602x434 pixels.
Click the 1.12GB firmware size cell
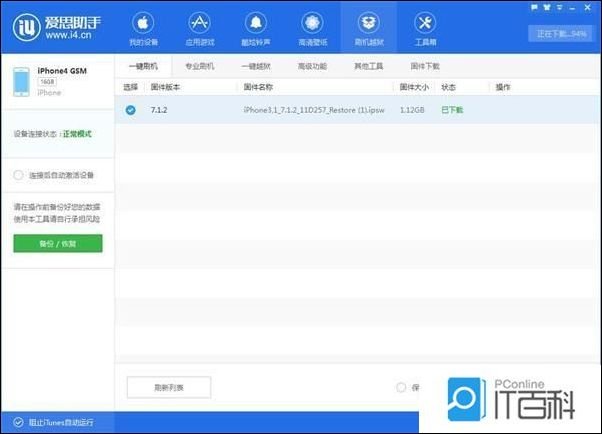(x=412, y=110)
